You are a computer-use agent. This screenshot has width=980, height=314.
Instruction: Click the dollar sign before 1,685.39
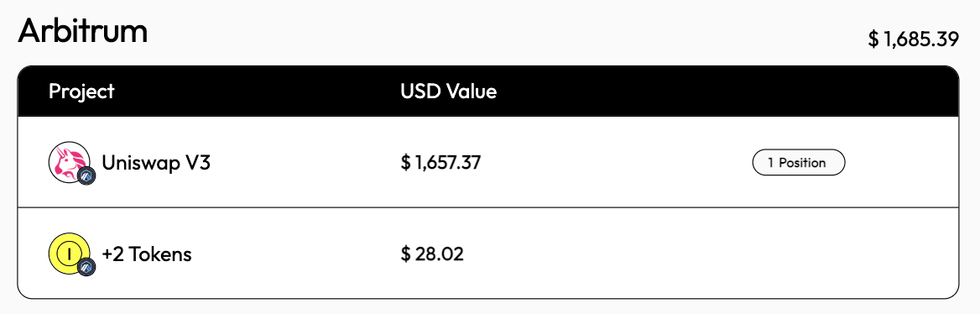(873, 39)
